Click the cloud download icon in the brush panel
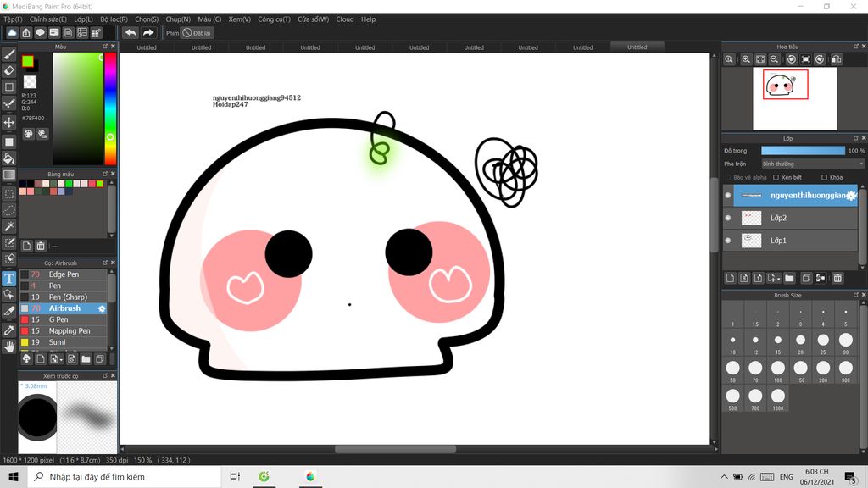This screenshot has height=488, width=868. [x=26, y=359]
